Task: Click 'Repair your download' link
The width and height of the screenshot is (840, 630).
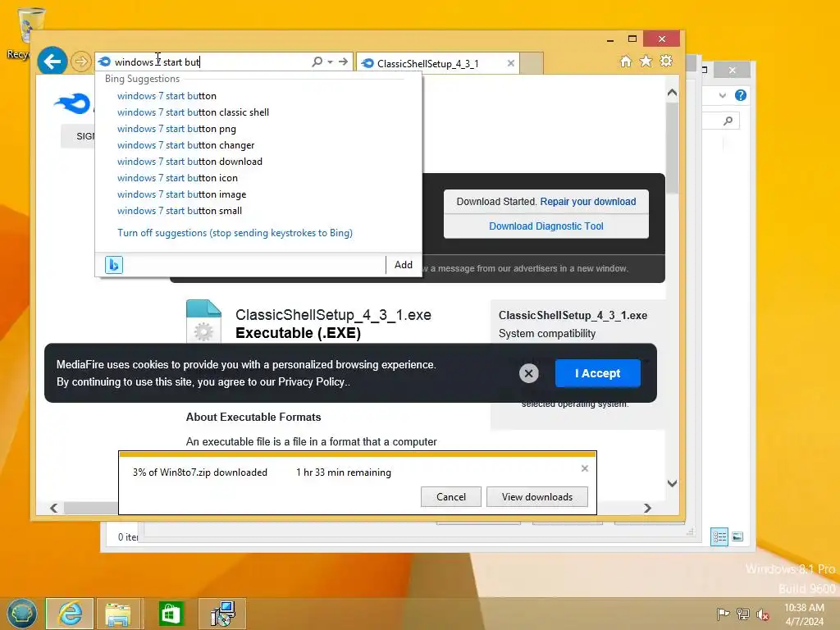Action: (587, 202)
